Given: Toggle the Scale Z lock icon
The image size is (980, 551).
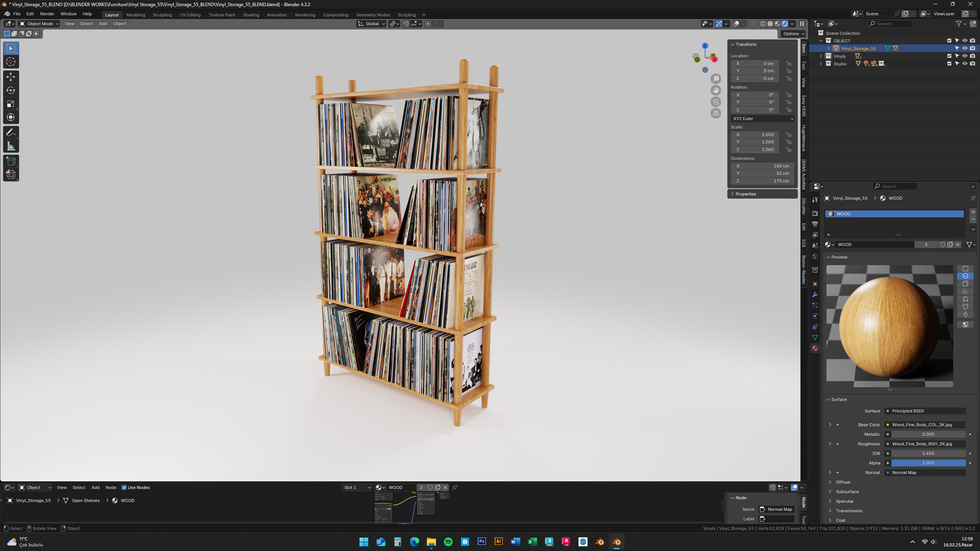Looking at the screenshot, I should tap(789, 150).
